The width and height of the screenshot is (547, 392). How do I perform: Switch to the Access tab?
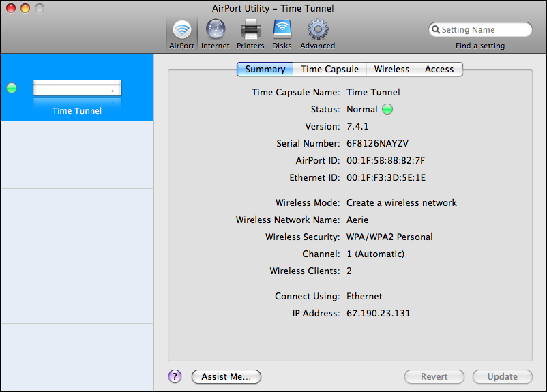point(439,69)
